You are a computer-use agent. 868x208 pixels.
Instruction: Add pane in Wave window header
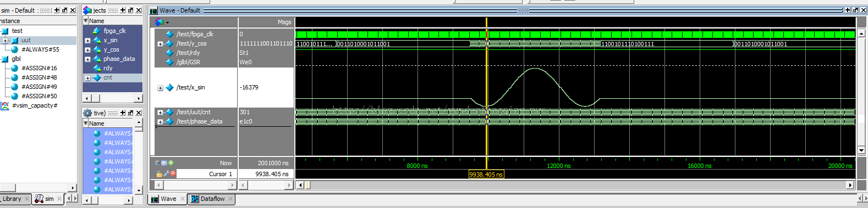[x=848, y=10]
